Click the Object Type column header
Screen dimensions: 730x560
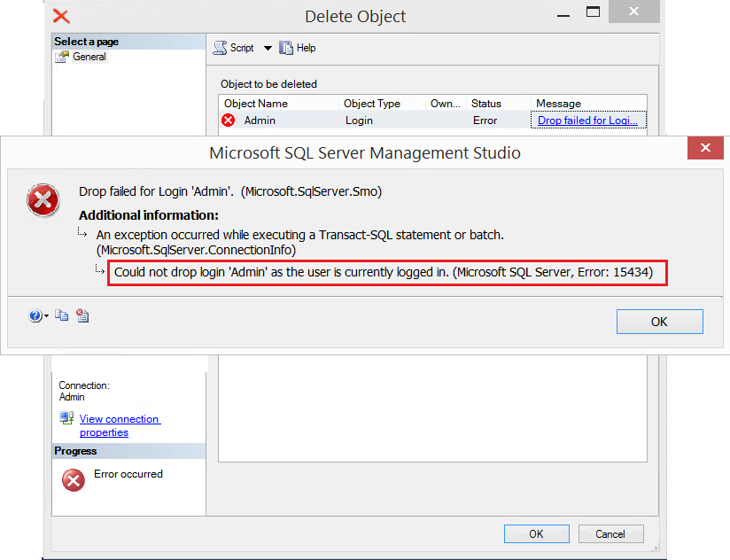tap(382, 104)
